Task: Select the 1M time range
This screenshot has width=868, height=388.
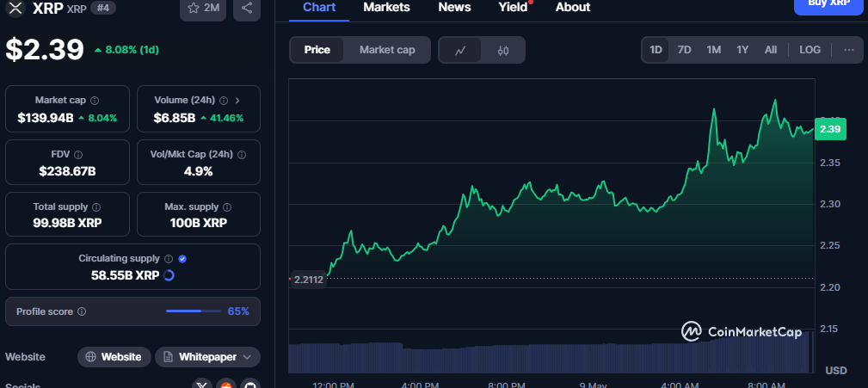Action: pyautogui.click(x=713, y=50)
